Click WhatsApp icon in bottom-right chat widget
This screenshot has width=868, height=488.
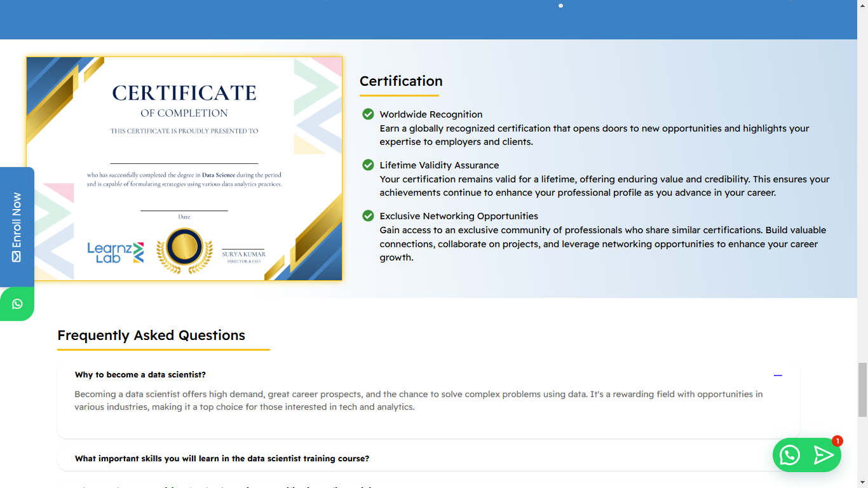(x=789, y=455)
